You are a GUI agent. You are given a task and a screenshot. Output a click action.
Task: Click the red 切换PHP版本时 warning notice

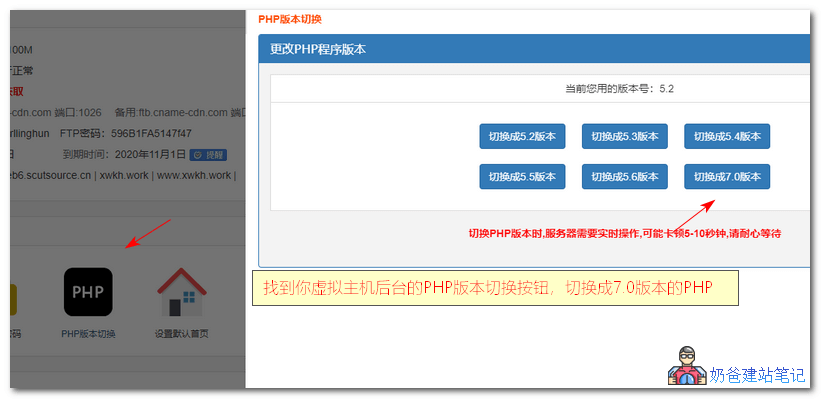(625, 234)
